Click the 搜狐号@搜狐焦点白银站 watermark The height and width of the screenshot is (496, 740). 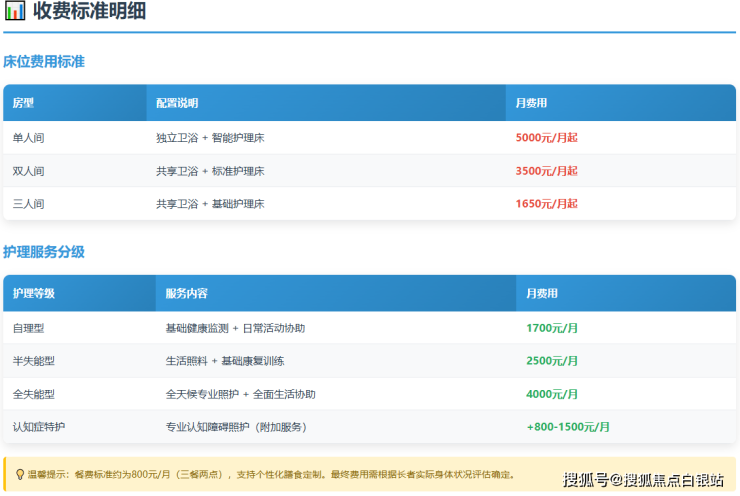coord(643,480)
